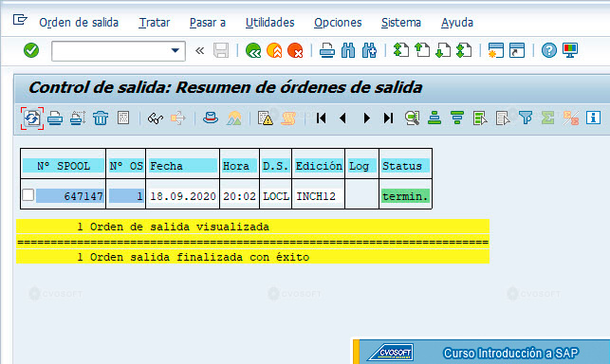This screenshot has width=610, height=364.
Task: Click the red Cancel icon
Action: (295, 50)
